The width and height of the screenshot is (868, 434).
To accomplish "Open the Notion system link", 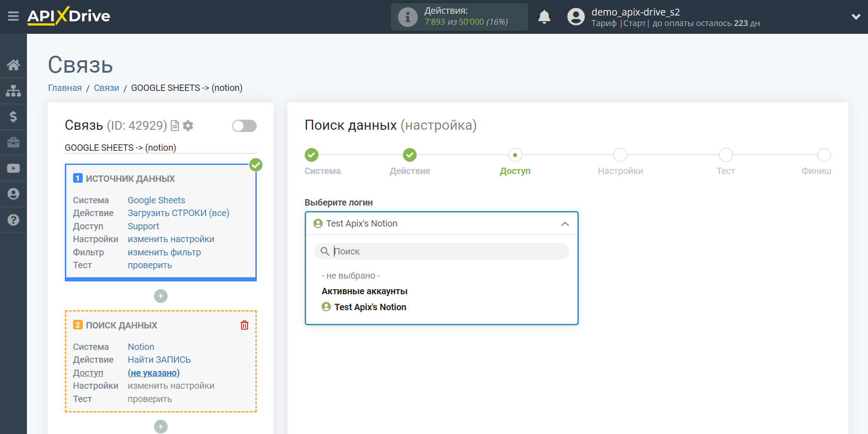I will [x=141, y=347].
